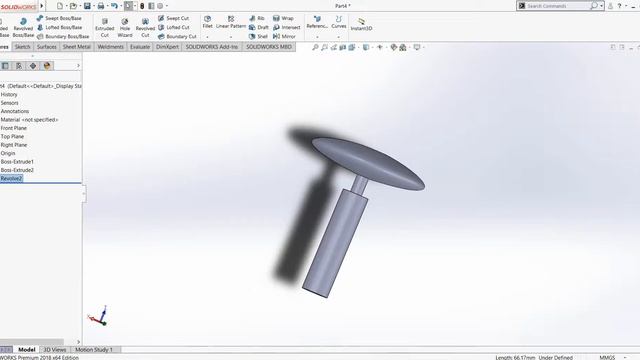
Task: Open dropdown next to Save icon
Action: tap(94, 6)
